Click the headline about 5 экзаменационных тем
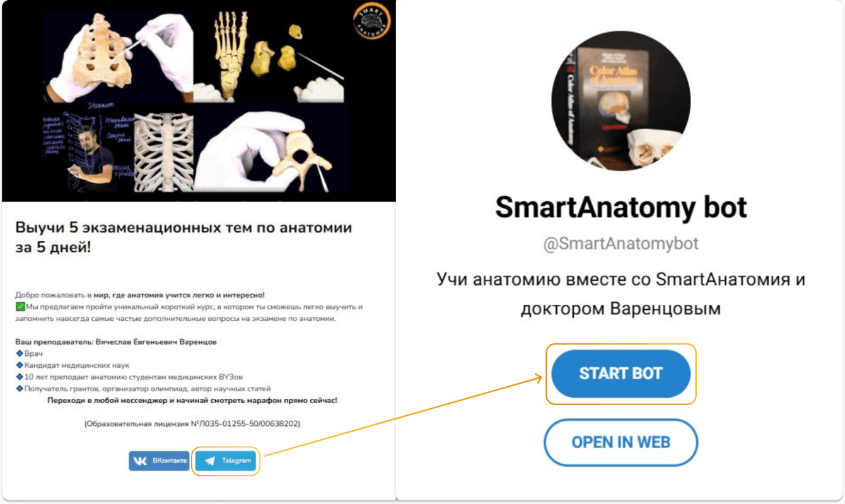Viewport: 845px width, 504px height. (x=184, y=237)
